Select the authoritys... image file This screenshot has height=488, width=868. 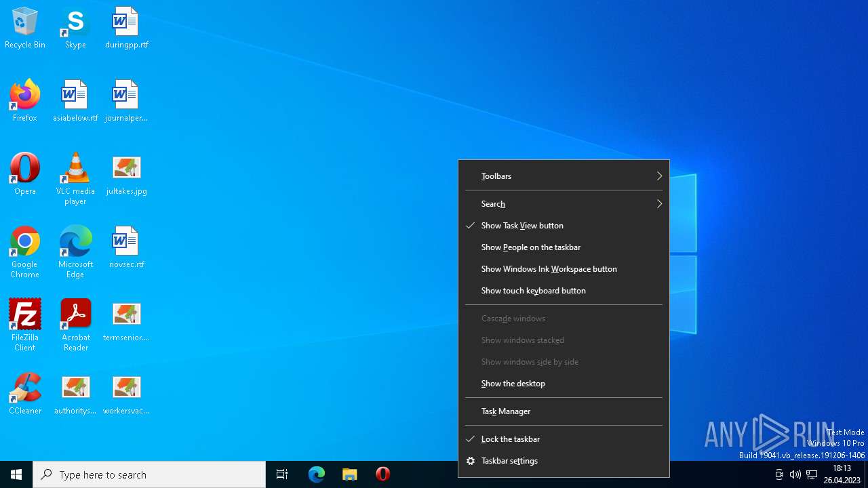click(x=75, y=394)
